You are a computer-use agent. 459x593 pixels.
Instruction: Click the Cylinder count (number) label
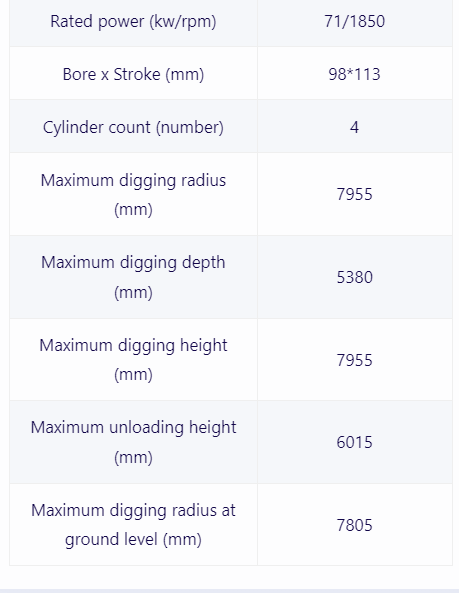click(x=133, y=127)
